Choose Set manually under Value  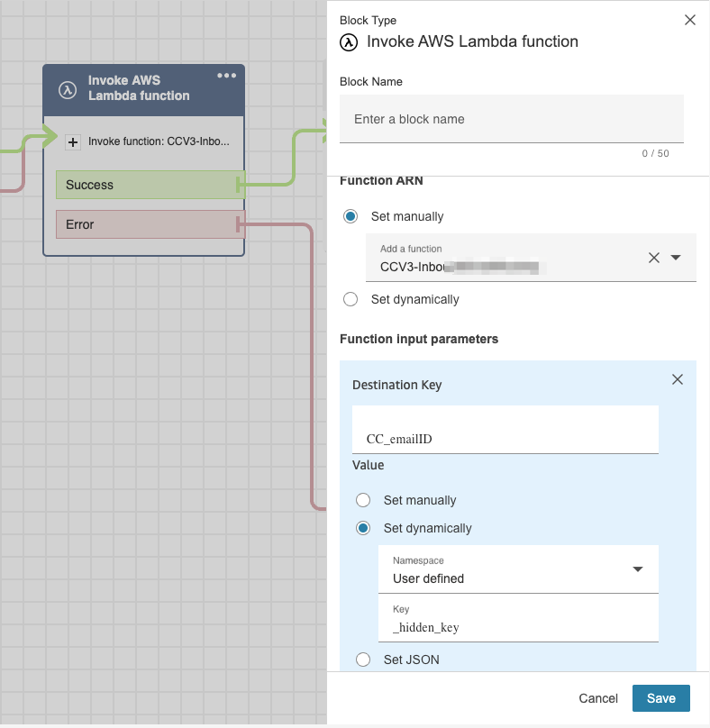pos(363,500)
